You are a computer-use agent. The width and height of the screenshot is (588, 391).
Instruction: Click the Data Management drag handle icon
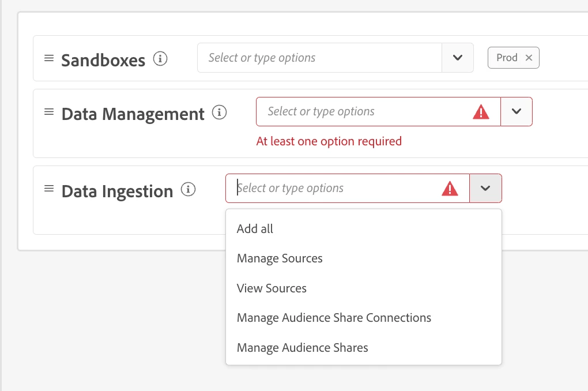click(49, 112)
